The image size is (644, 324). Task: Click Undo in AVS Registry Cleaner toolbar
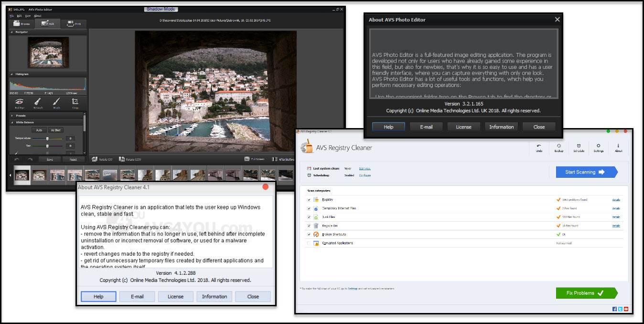[539, 148]
